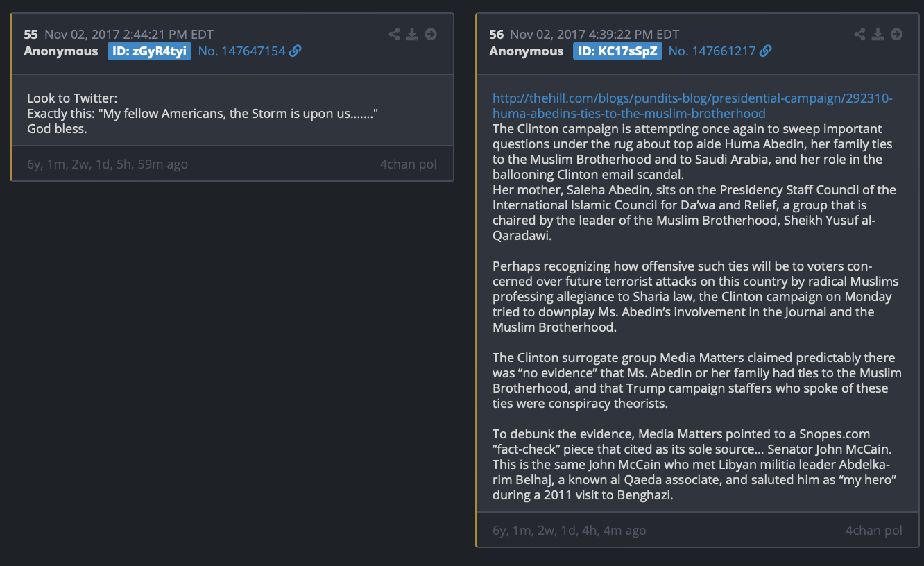
Task: Click the '4chan pol' source label on post 56
Action: click(x=874, y=531)
